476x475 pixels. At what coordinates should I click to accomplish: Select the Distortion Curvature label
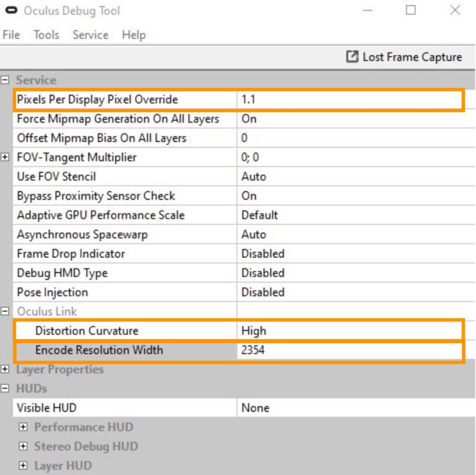87,330
